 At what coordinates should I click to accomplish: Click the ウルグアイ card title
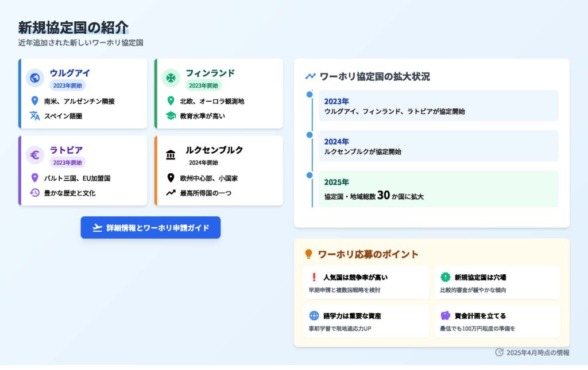tap(69, 73)
